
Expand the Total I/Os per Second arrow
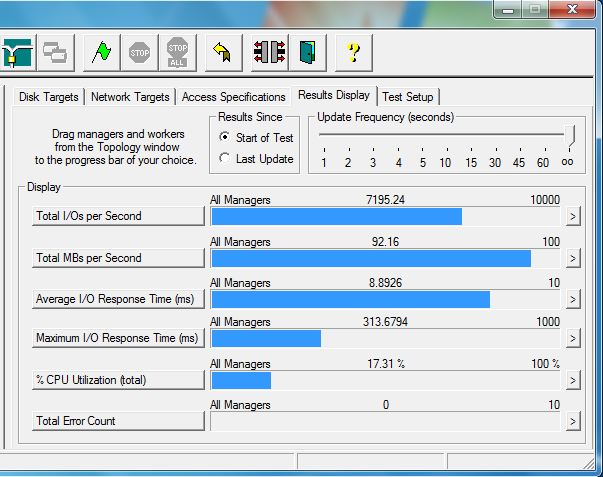[x=573, y=217]
